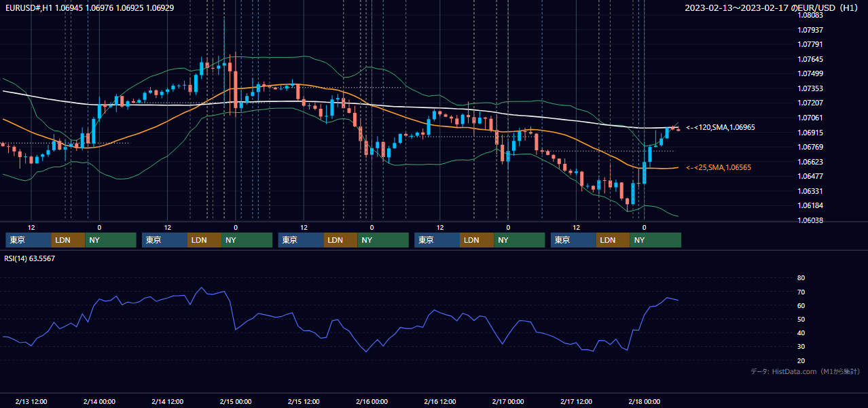Viewport: 868px width, 408px height.
Task: Click RSI scale value 20
Action: pos(801,360)
